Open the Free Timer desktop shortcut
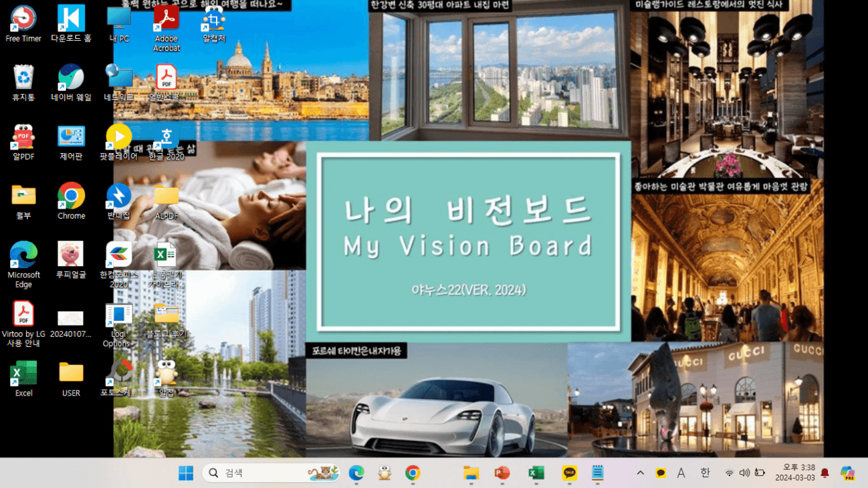Screen dimensions: 868x488 coord(23,19)
